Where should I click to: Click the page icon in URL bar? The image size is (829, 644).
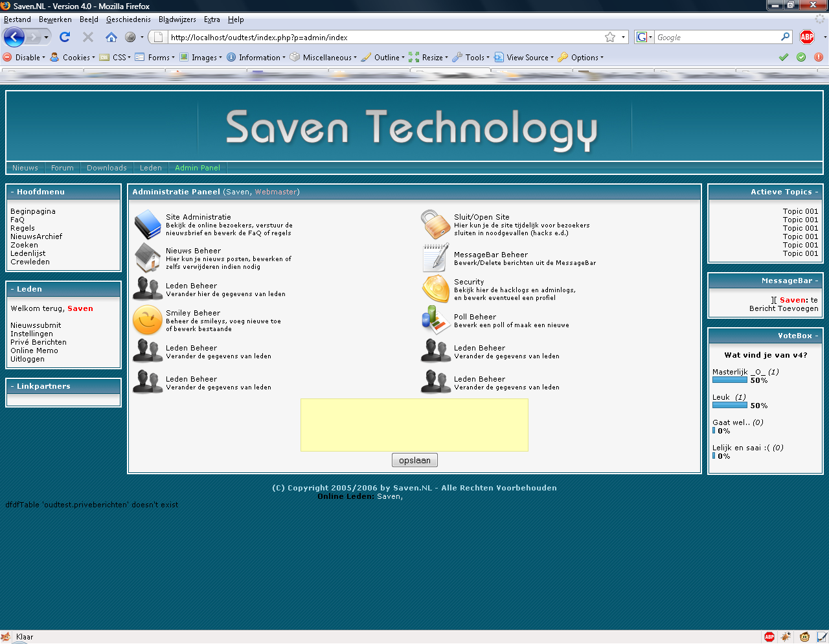tap(158, 37)
